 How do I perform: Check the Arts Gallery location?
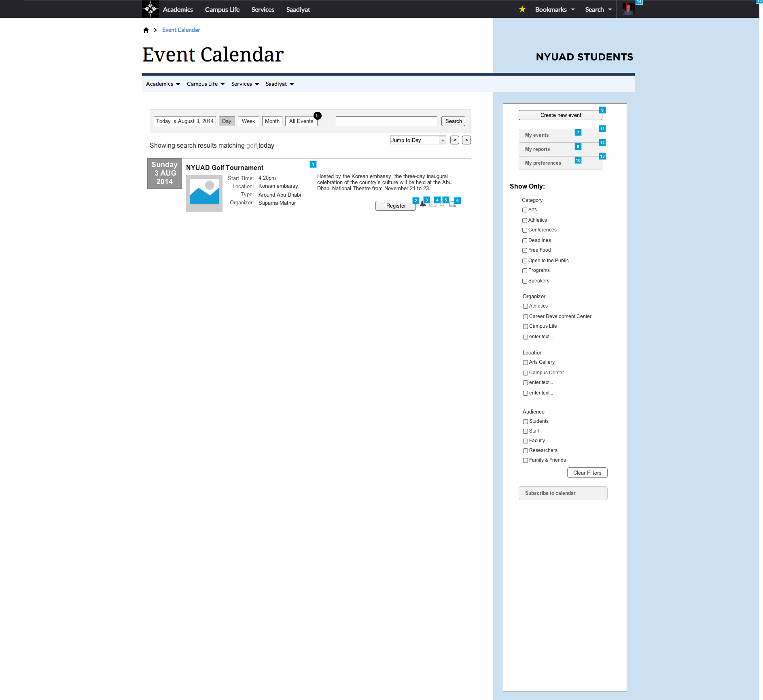pyautogui.click(x=526, y=363)
